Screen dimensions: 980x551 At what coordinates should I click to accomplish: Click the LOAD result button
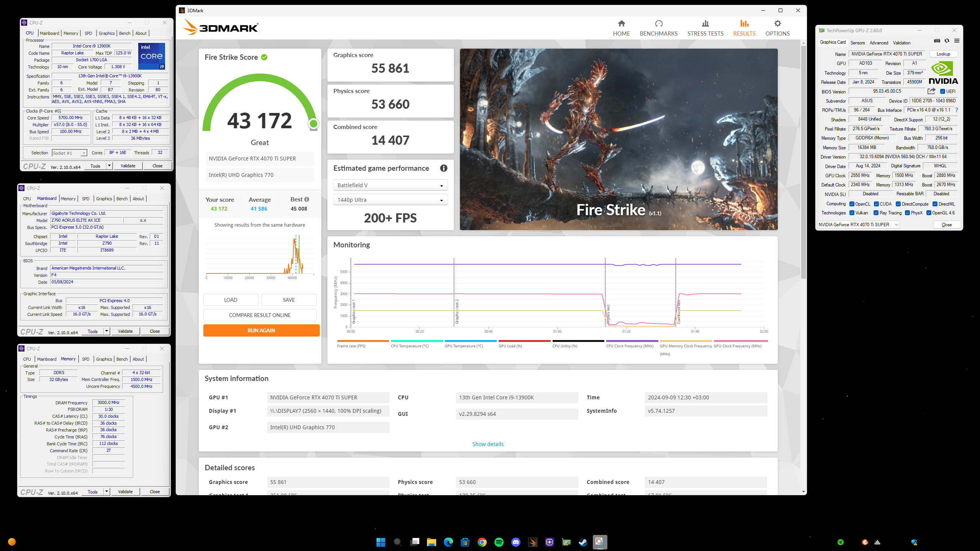coord(231,300)
